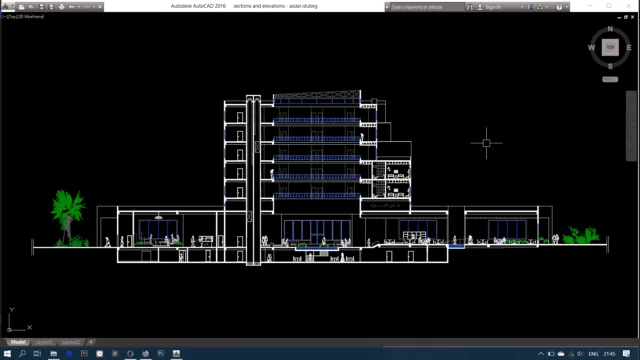
Task: Click the Open file icon
Action: click(x=31, y=7)
